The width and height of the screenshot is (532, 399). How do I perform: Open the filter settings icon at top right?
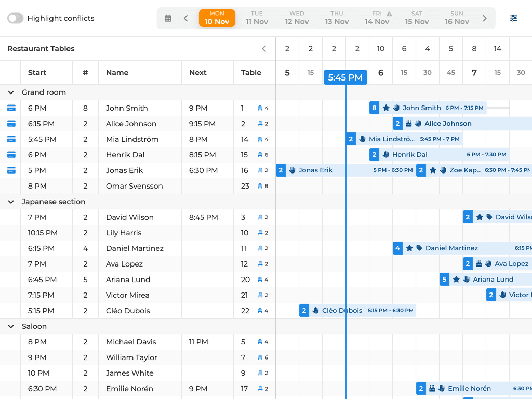click(x=514, y=18)
